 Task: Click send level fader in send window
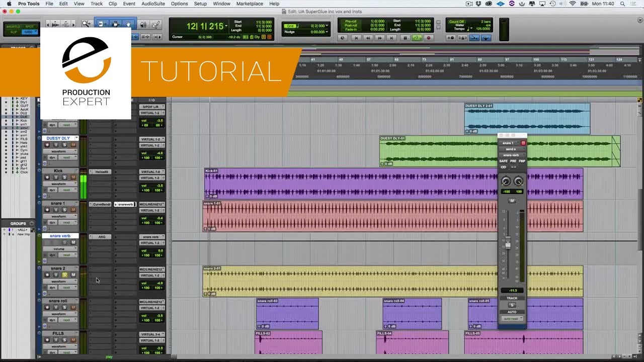click(508, 243)
